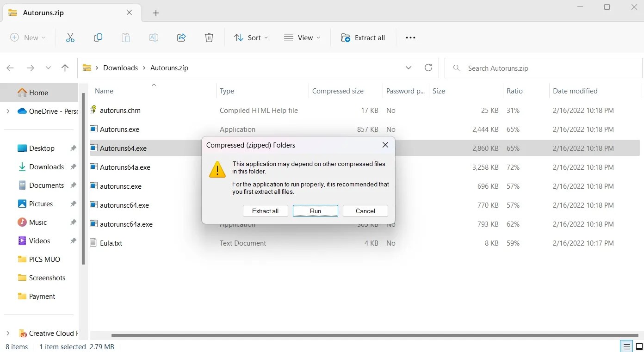
Task: Cut the selected Autoruns64.exe file
Action: 70,37
